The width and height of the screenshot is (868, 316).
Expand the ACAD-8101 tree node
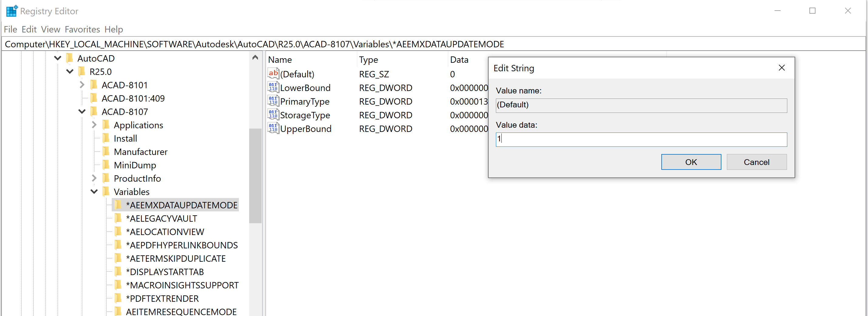click(82, 85)
